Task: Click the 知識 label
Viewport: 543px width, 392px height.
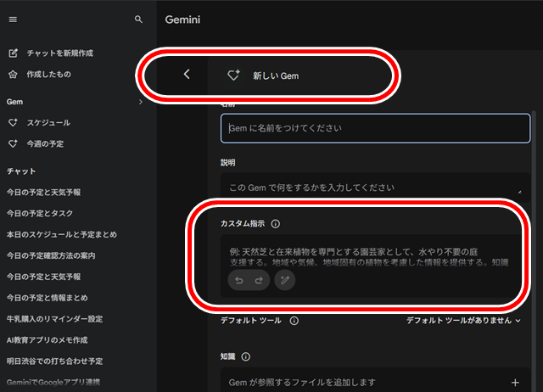Action: tap(228, 356)
